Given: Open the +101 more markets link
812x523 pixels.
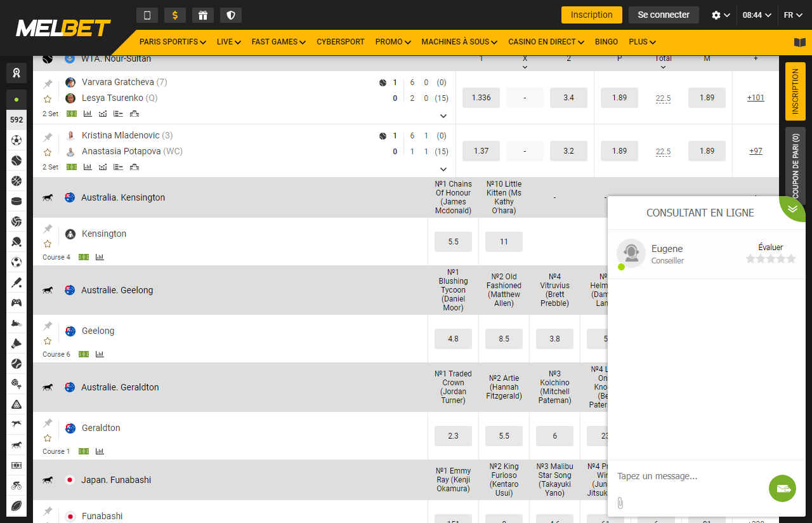Looking at the screenshot, I should click(756, 98).
